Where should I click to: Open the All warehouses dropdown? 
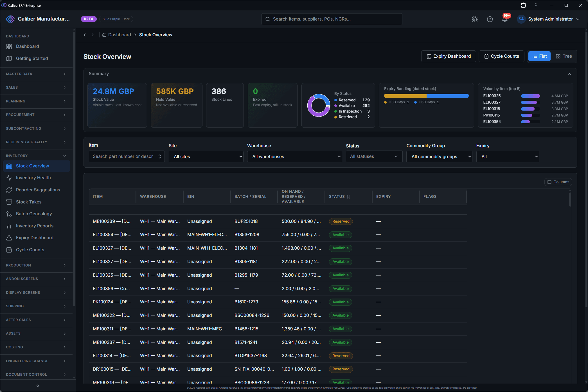point(294,157)
